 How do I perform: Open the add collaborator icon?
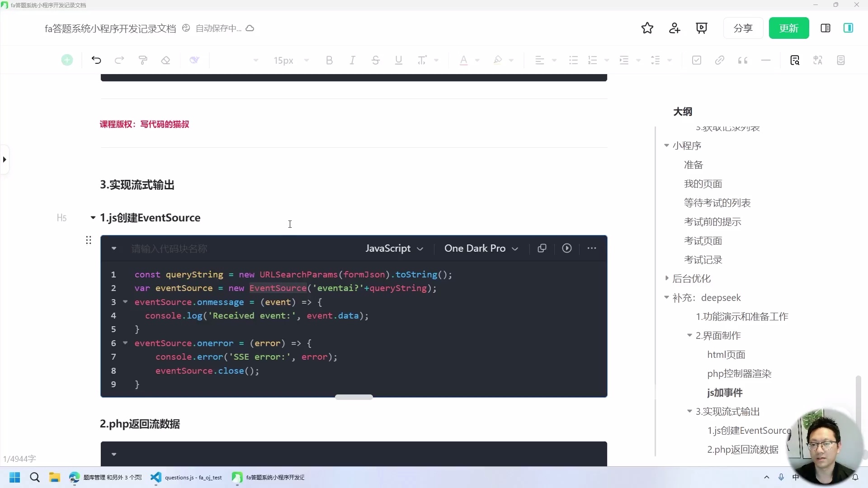coord(675,28)
